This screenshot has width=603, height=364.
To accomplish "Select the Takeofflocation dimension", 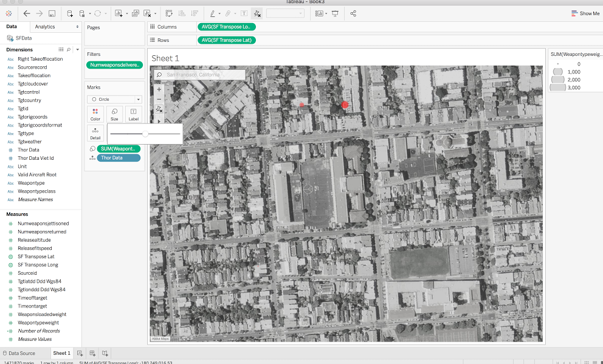I will 34,75.
